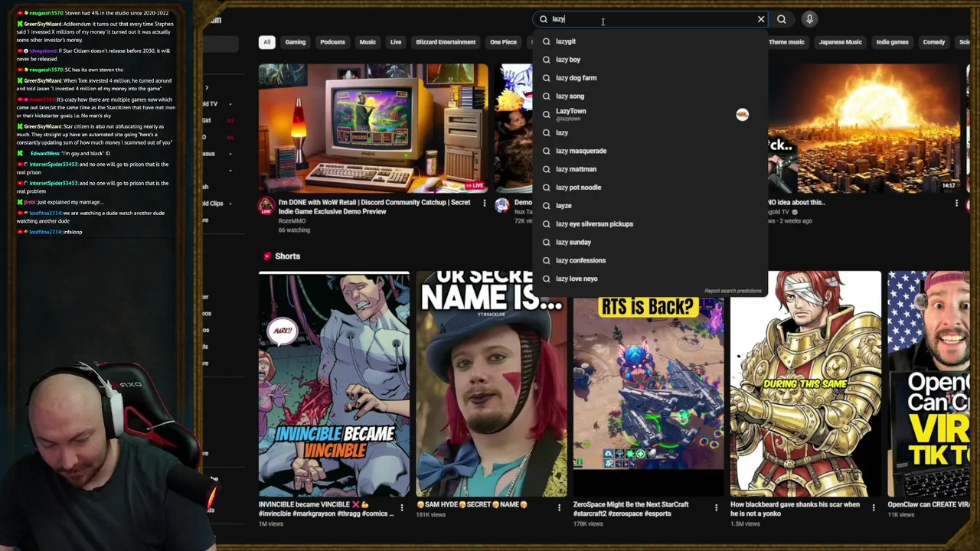Open options for the blackbeard short
The height and width of the screenshot is (551, 980).
pos(874,507)
